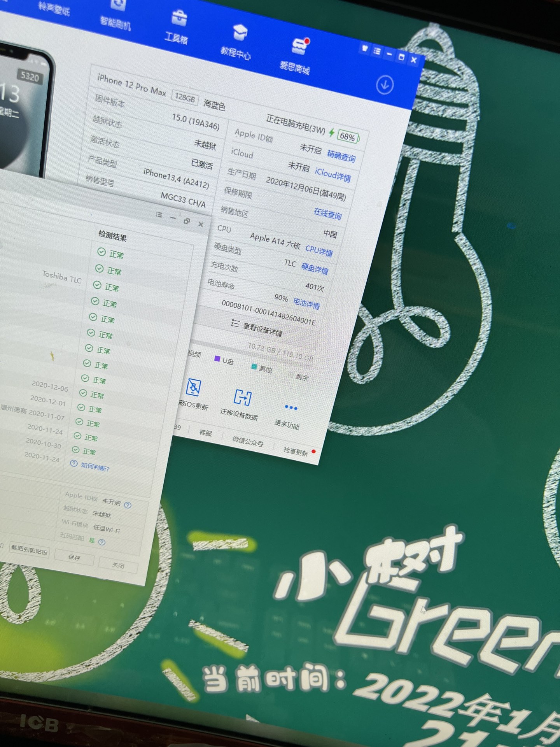Click the 在线查询 warranty link

click(328, 214)
